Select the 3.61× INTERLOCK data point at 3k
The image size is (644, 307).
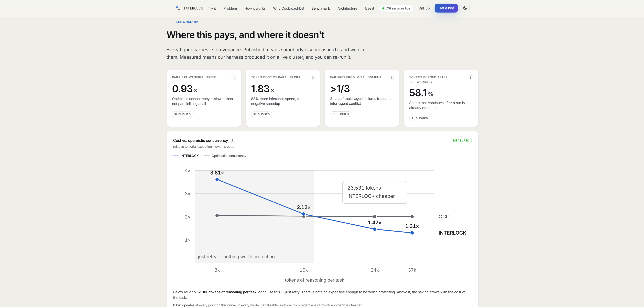pos(217,180)
